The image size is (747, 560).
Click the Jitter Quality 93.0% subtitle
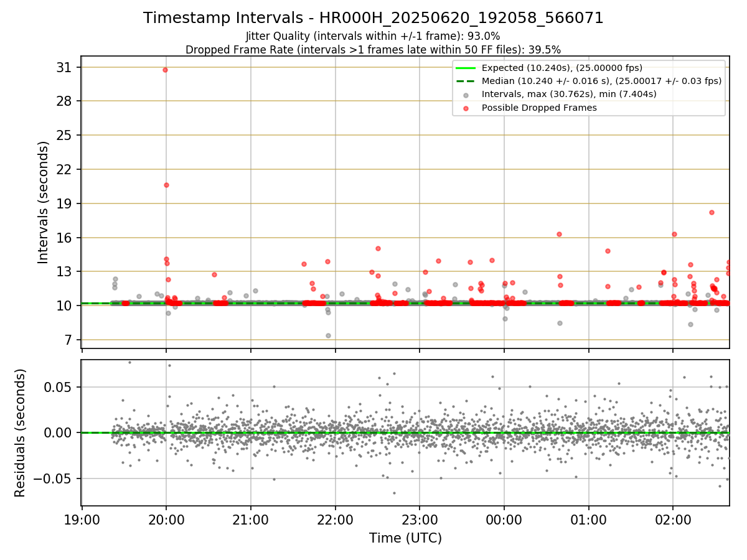tap(373, 36)
